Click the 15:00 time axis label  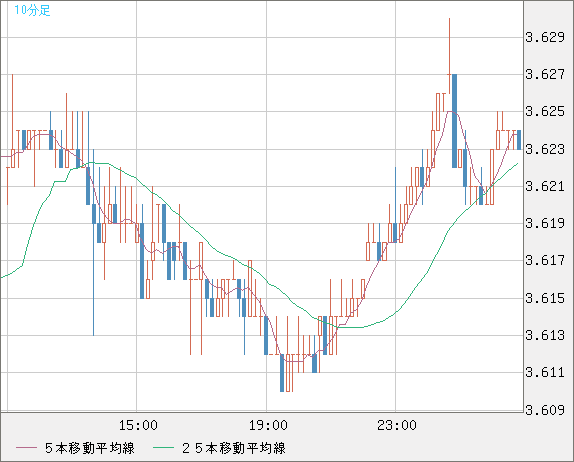click(x=138, y=425)
